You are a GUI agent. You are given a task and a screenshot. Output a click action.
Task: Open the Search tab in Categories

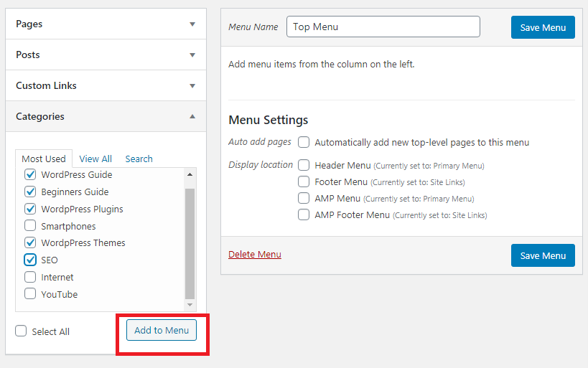click(139, 159)
